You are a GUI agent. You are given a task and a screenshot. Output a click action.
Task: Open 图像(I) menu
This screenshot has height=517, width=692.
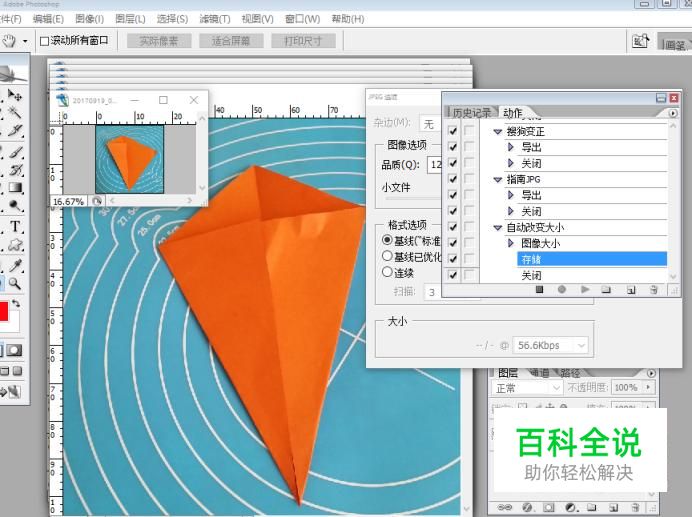click(x=90, y=19)
